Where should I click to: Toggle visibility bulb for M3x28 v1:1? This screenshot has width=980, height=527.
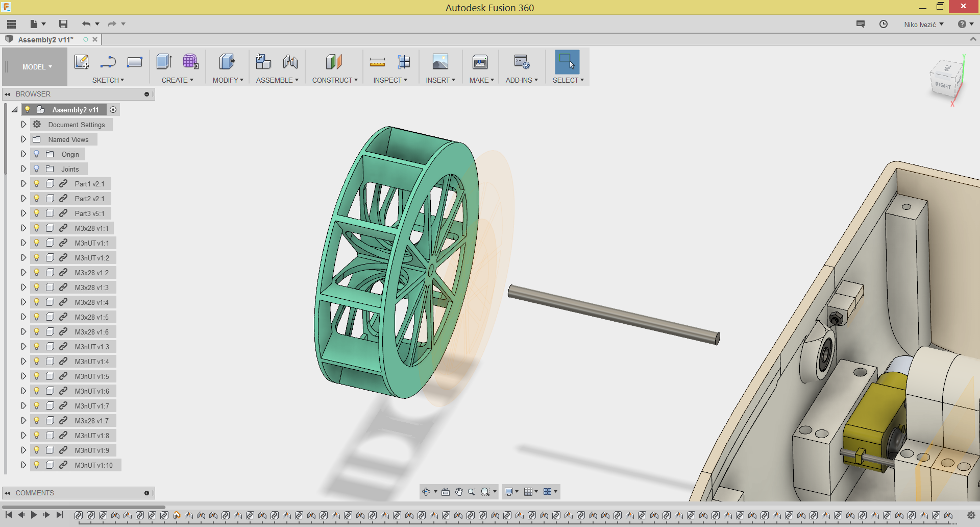coord(37,228)
